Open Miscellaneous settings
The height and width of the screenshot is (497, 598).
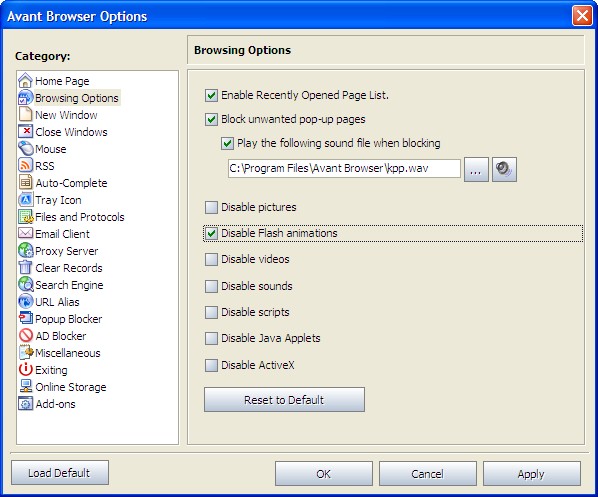point(68,353)
